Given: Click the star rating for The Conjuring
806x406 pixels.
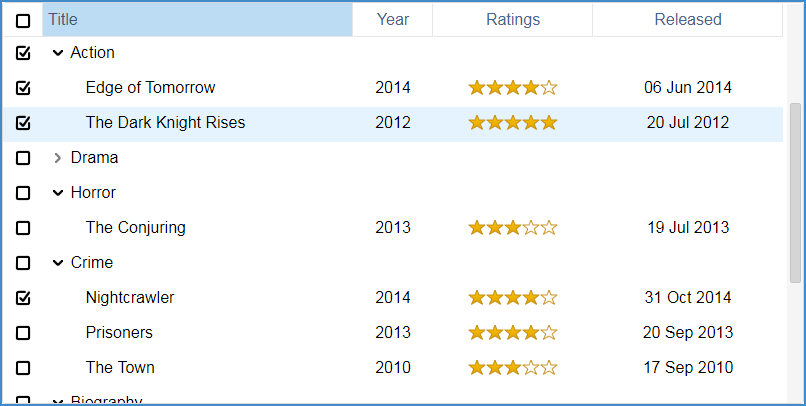Looking at the screenshot, I should pos(512,228).
